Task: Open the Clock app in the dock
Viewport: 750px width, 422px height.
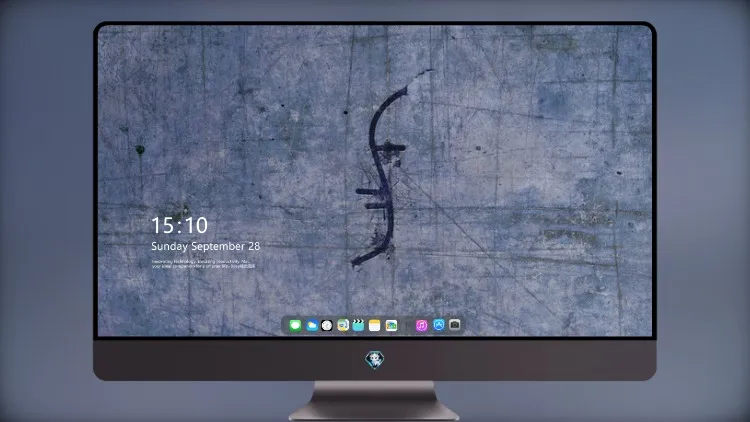Action: (327, 325)
